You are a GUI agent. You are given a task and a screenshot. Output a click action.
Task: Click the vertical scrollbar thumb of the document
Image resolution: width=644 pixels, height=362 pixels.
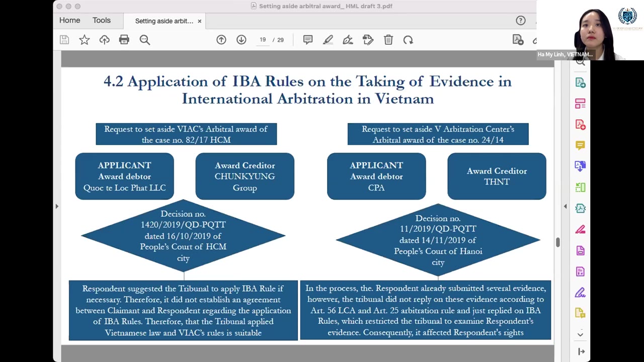[x=557, y=242]
